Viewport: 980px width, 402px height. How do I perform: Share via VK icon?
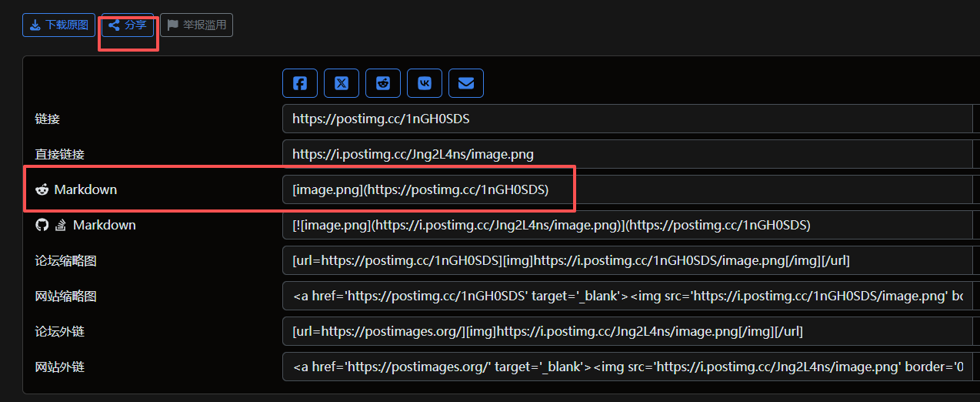pyautogui.click(x=425, y=83)
